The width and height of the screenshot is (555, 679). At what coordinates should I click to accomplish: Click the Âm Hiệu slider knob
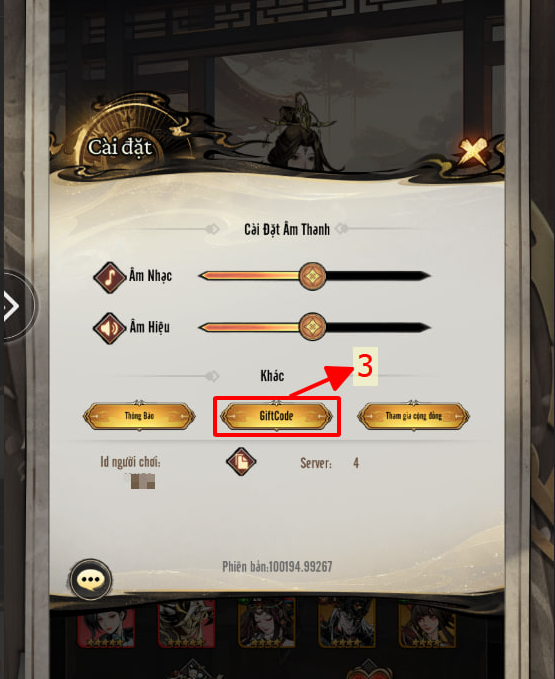[312, 327]
